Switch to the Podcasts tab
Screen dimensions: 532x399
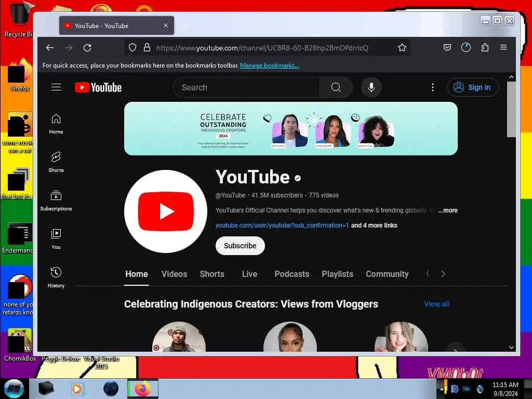(x=292, y=274)
